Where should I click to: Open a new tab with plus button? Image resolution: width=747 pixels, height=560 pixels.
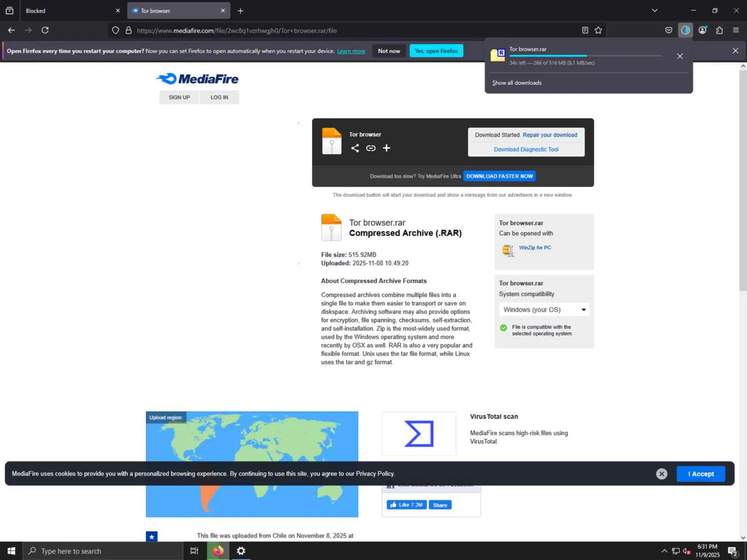pyautogui.click(x=240, y=11)
